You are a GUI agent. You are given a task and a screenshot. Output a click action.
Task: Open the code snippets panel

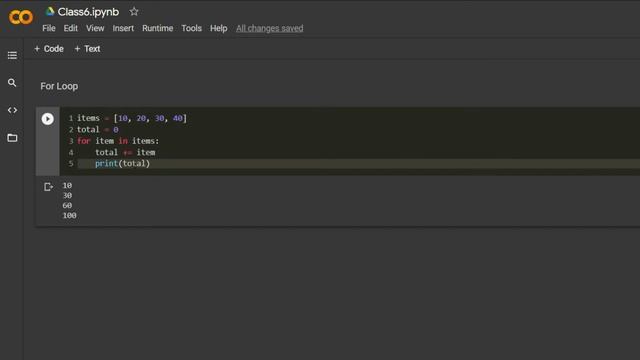tap(12, 110)
